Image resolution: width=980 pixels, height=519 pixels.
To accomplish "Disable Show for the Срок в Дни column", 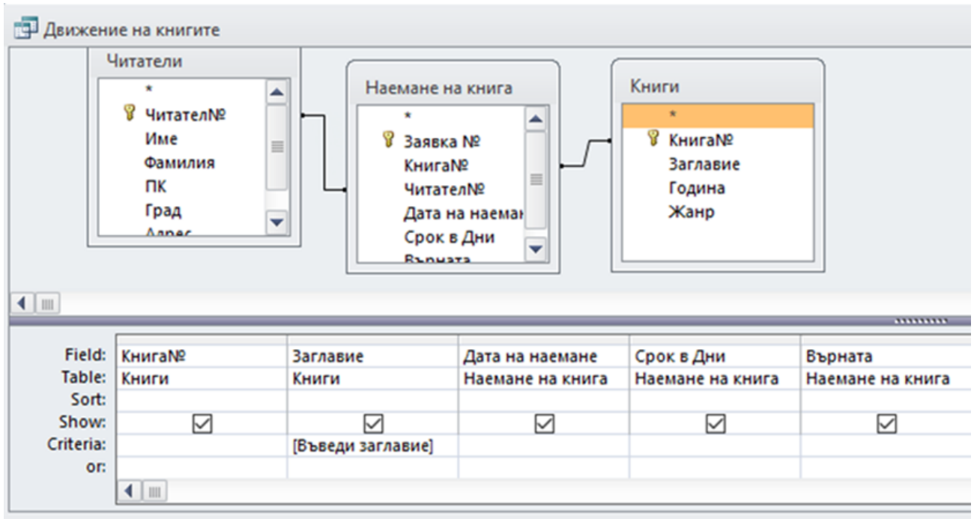I will 716,424.
